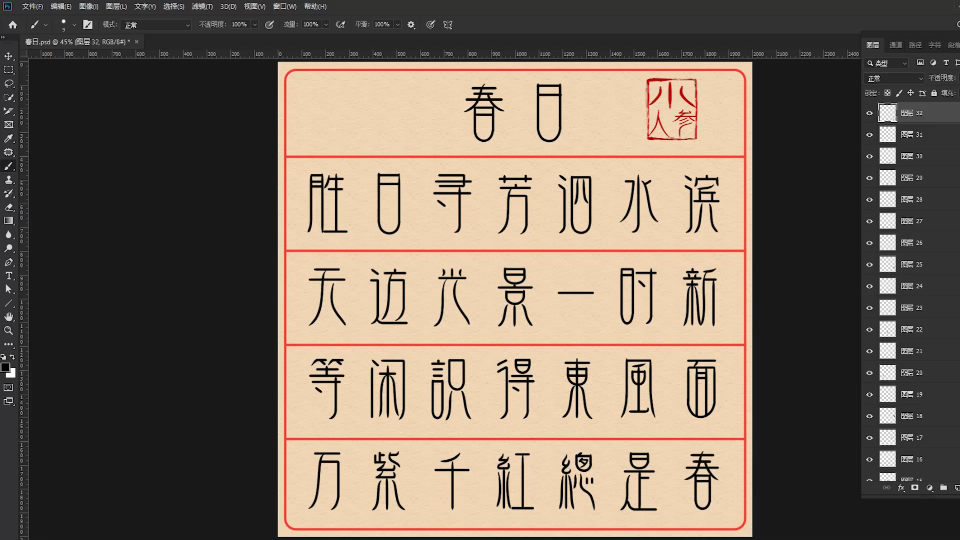Open the 图层(L) Layer menu

[116, 6]
